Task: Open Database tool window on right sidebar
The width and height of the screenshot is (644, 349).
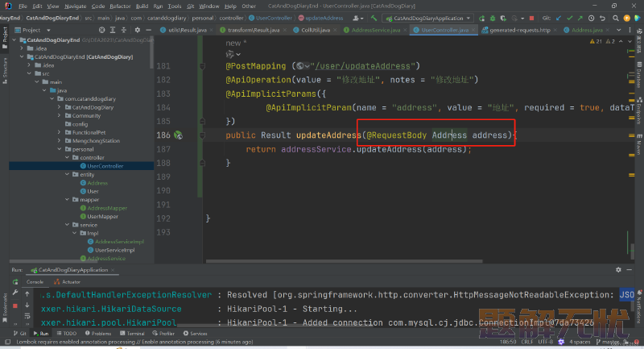Action: pos(639,75)
